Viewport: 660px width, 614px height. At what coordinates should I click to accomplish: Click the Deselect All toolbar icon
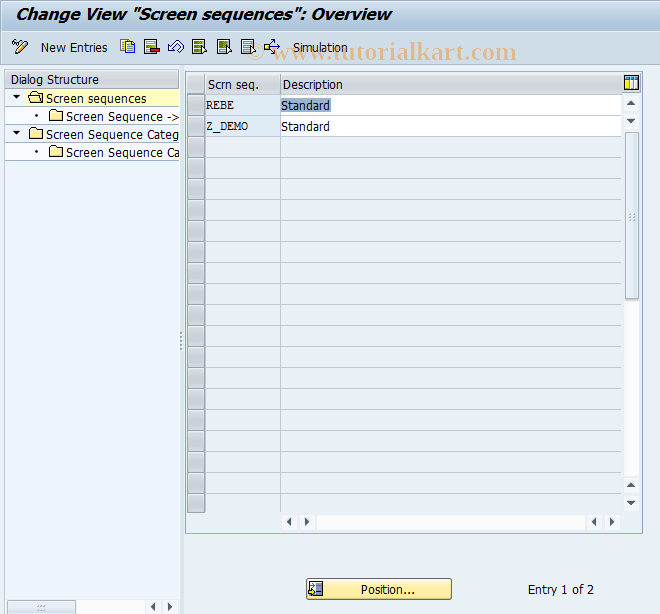pyautogui.click(x=248, y=47)
